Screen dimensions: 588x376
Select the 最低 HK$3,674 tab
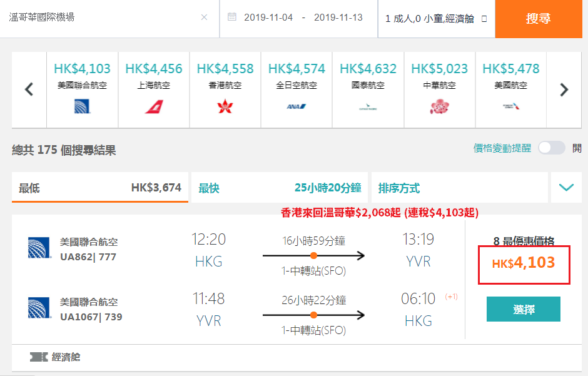pos(99,188)
